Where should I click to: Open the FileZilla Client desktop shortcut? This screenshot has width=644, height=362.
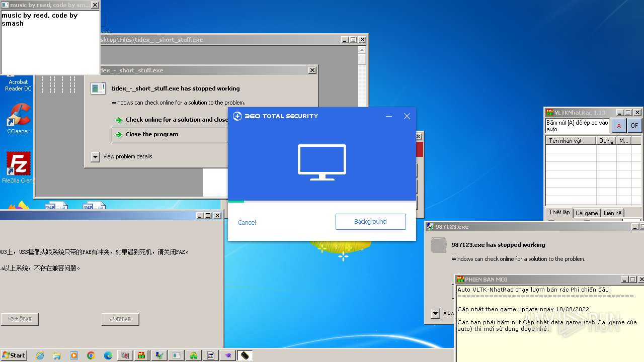18,168
